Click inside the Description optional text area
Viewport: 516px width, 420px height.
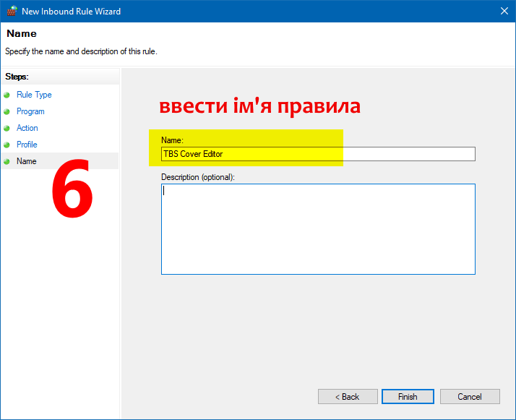[318, 229]
